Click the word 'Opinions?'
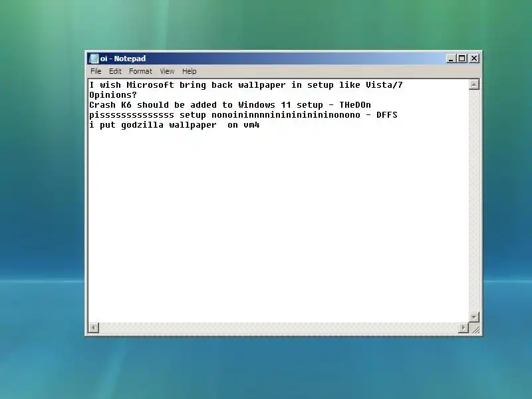This screenshot has height=399, width=532. click(113, 95)
